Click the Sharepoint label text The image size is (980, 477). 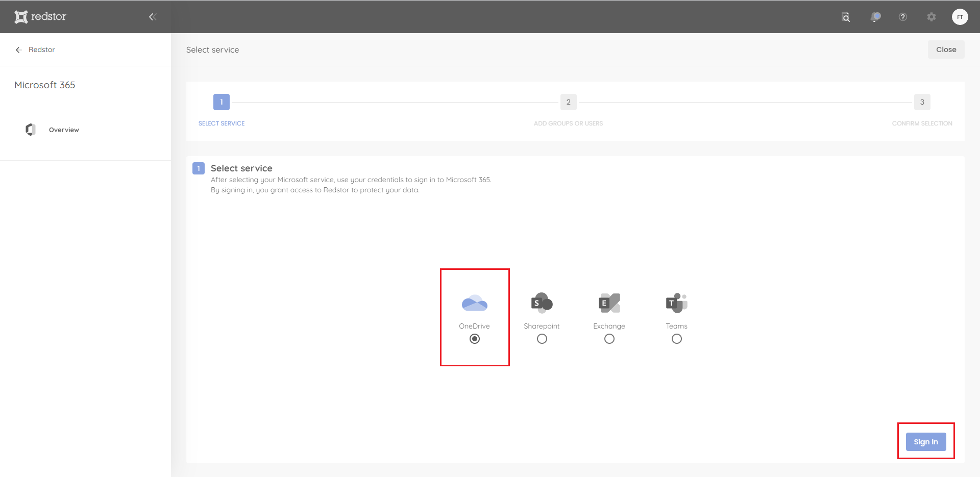click(542, 326)
